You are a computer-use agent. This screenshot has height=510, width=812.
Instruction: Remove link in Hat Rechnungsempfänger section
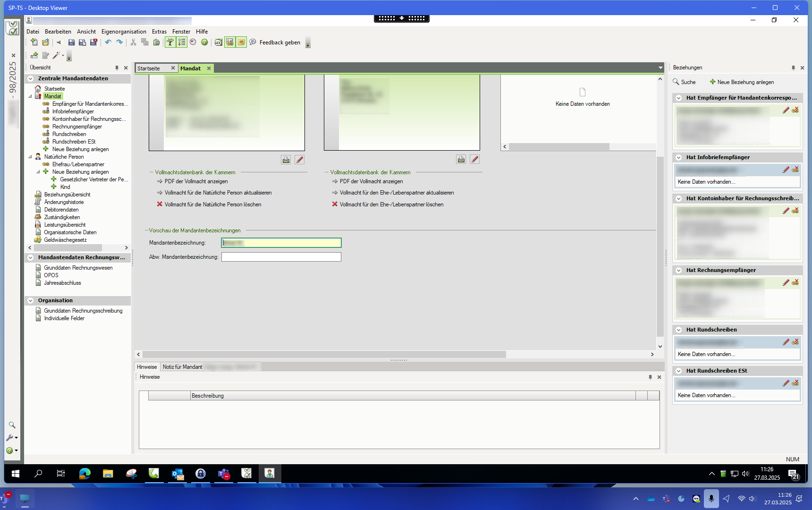pos(795,282)
